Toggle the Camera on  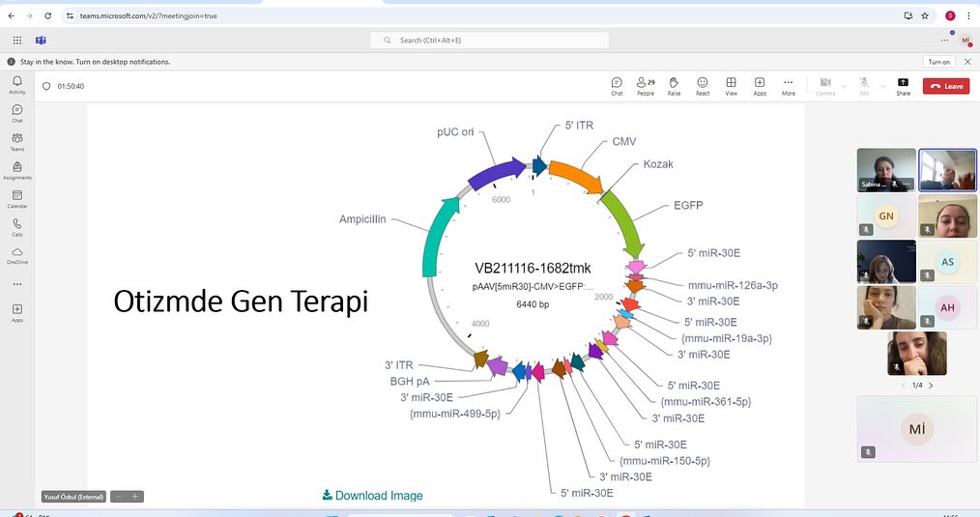coord(825,86)
